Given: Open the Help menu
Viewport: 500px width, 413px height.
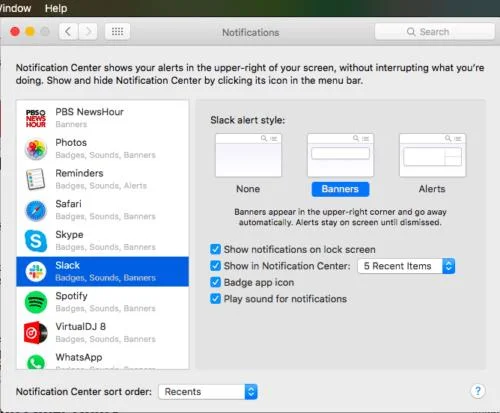Looking at the screenshot, I should point(56,8).
